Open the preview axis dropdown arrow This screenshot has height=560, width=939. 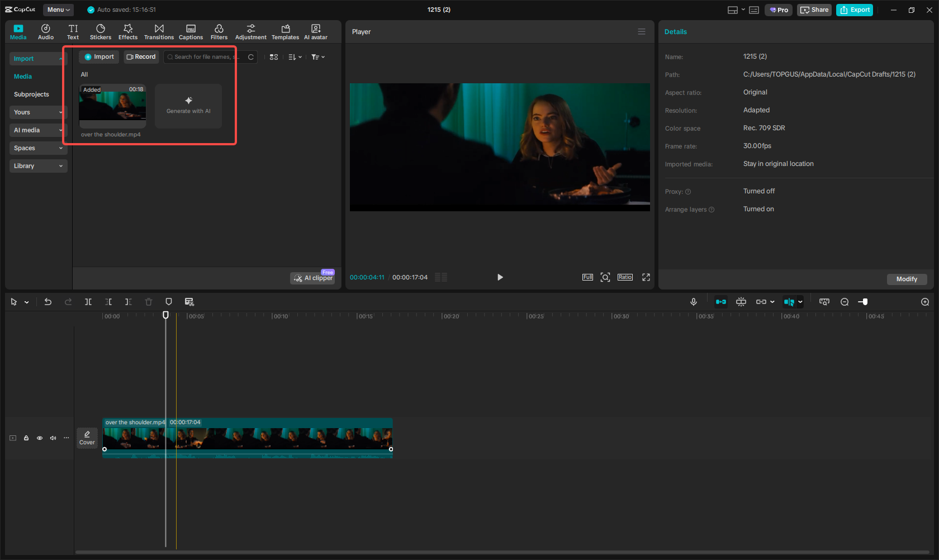coord(800,302)
